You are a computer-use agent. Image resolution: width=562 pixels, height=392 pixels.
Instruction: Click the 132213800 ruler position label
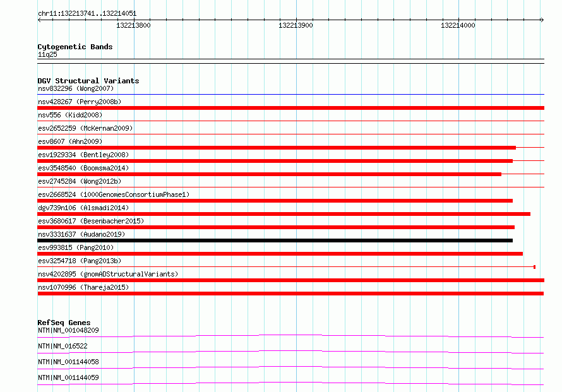click(x=133, y=25)
